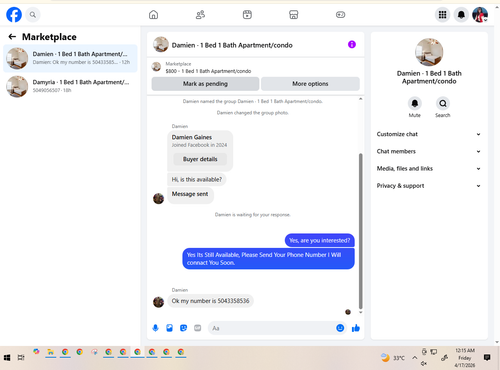Click the group photo in chat header
This screenshot has width=500, height=370.
[160, 44]
